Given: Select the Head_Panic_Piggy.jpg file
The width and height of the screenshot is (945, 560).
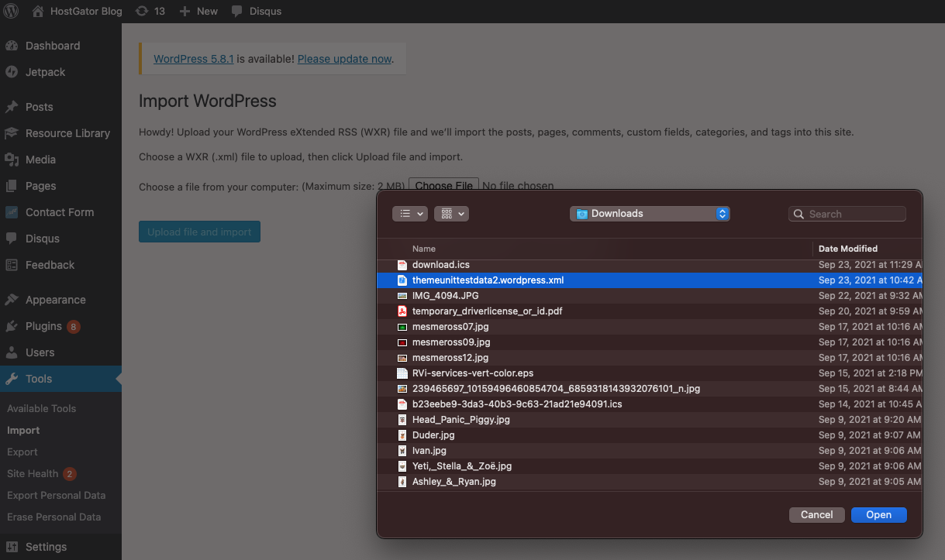Looking at the screenshot, I should pyautogui.click(x=649, y=420).
